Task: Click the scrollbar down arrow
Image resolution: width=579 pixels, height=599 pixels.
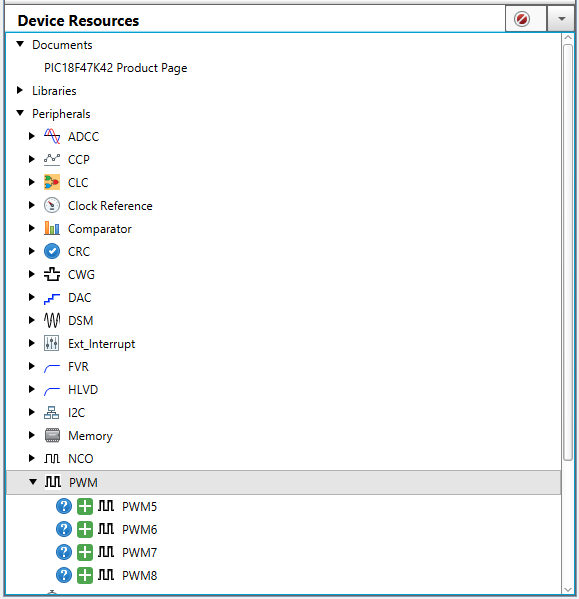Action: click(568, 590)
